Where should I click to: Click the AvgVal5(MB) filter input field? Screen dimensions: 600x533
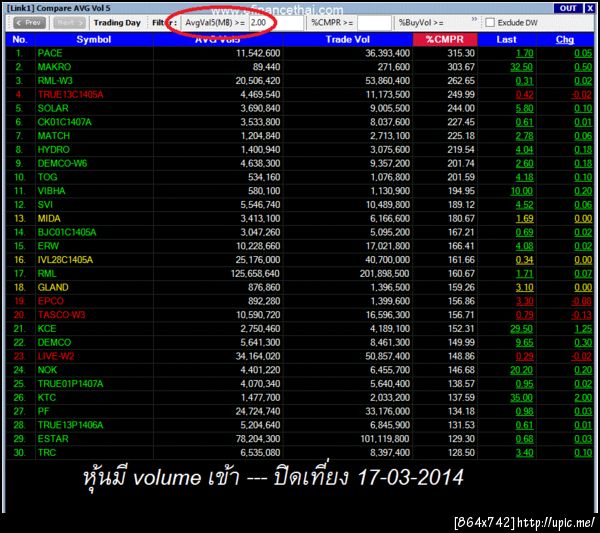pos(276,23)
